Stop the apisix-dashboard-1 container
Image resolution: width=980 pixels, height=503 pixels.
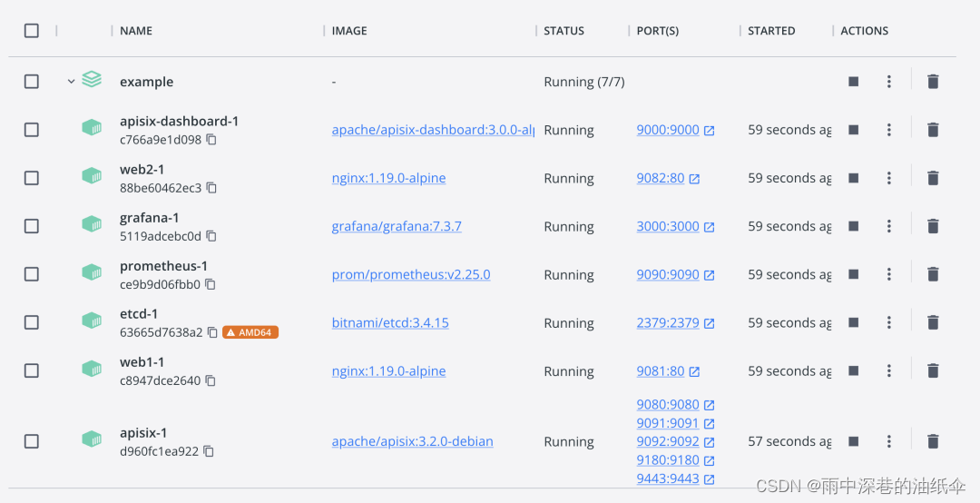[853, 130]
